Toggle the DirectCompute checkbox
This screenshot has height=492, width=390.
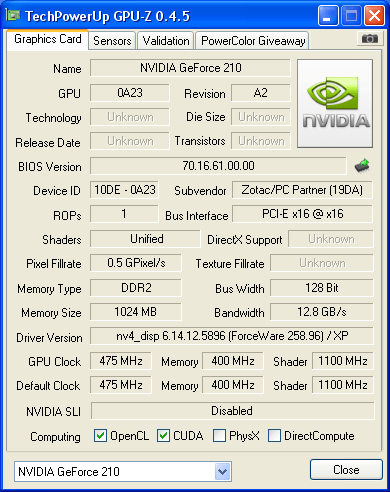(274, 436)
